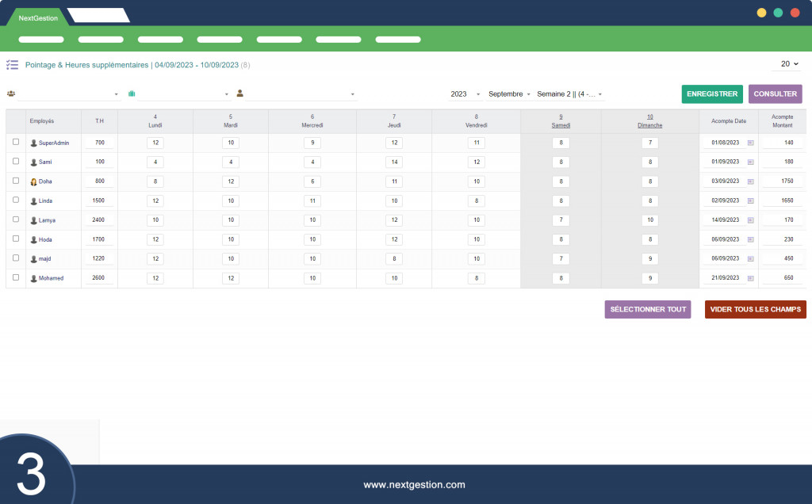Select the checkbox for Mohamed
Viewport: 812px width, 504px height.
16,277
